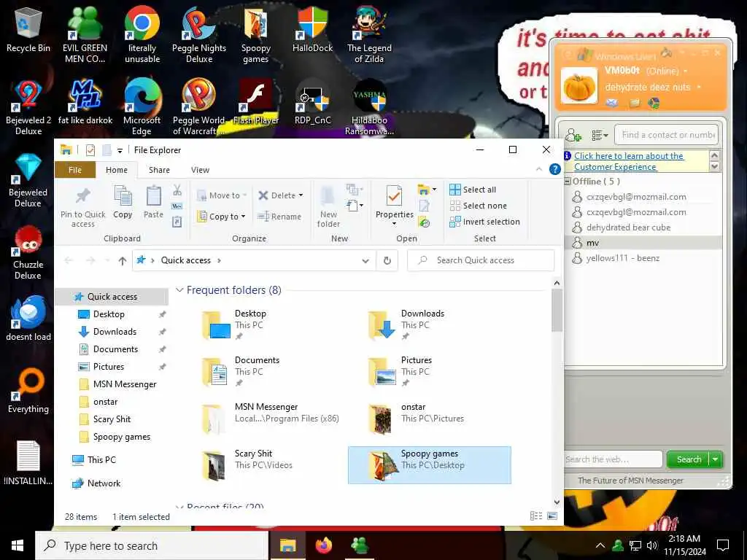Viewport: 747px width, 560px height.
Task: Collapse the ribbon with the chevron
Action: (539, 169)
